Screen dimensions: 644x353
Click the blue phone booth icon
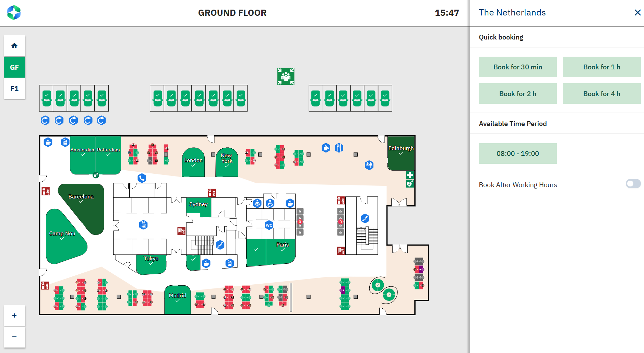(142, 178)
